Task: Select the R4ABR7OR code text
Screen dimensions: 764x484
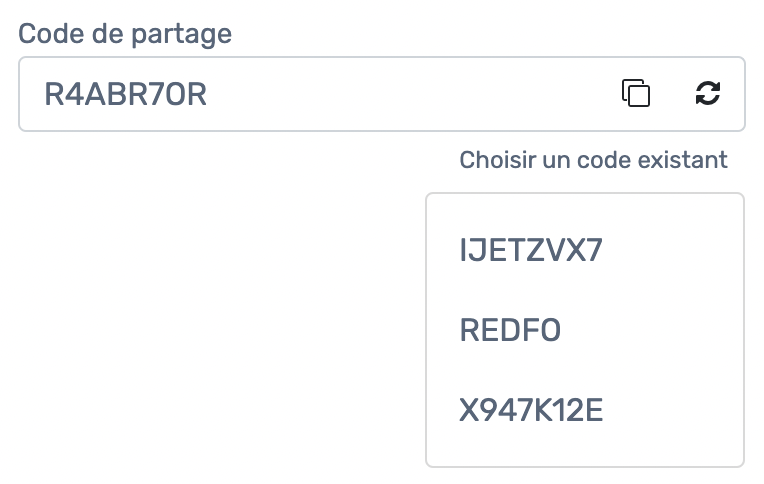Action: pos(126,95)
